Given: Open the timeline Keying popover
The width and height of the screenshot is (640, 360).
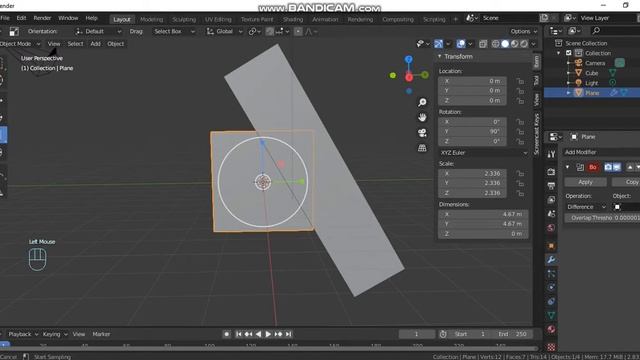Looking at the screenshot, I should 55,334.
